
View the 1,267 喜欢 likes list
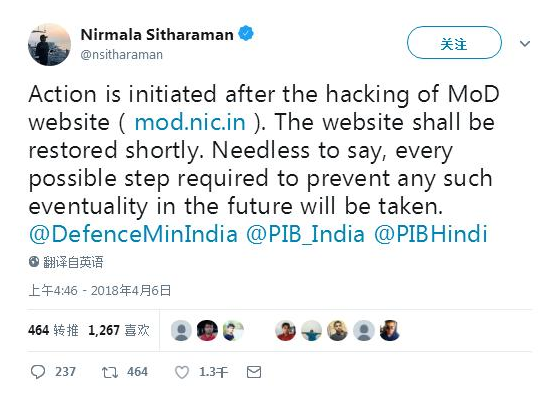119,330
